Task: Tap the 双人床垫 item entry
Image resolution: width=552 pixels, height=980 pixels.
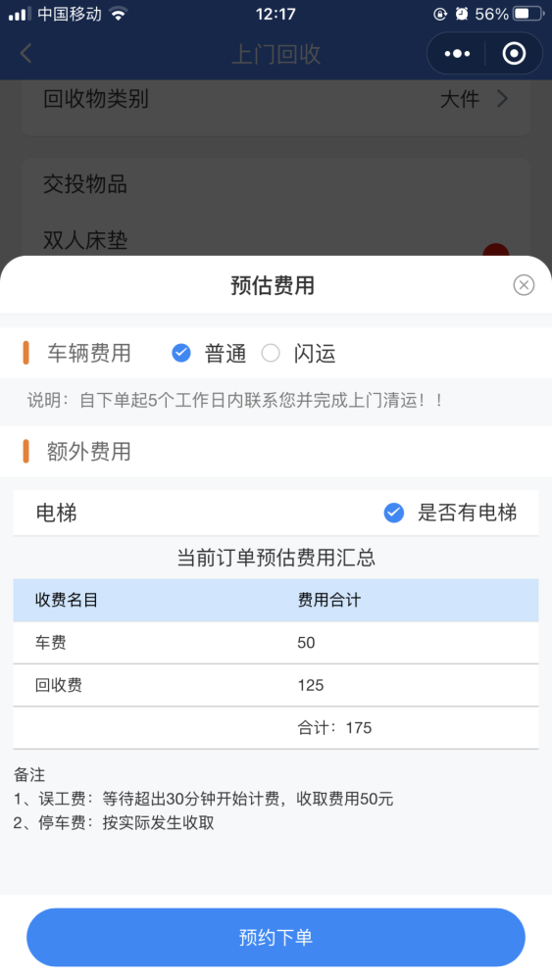Action: [85, 240]
